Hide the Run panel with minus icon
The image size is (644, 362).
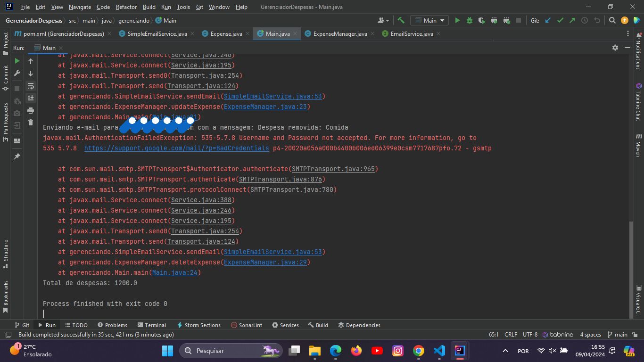pos(627,48)
